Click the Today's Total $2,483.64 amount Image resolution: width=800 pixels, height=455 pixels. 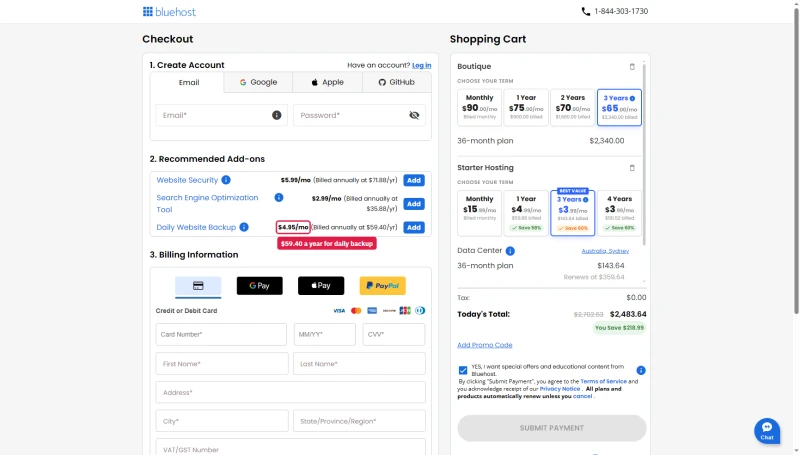[x=628, y=314]
